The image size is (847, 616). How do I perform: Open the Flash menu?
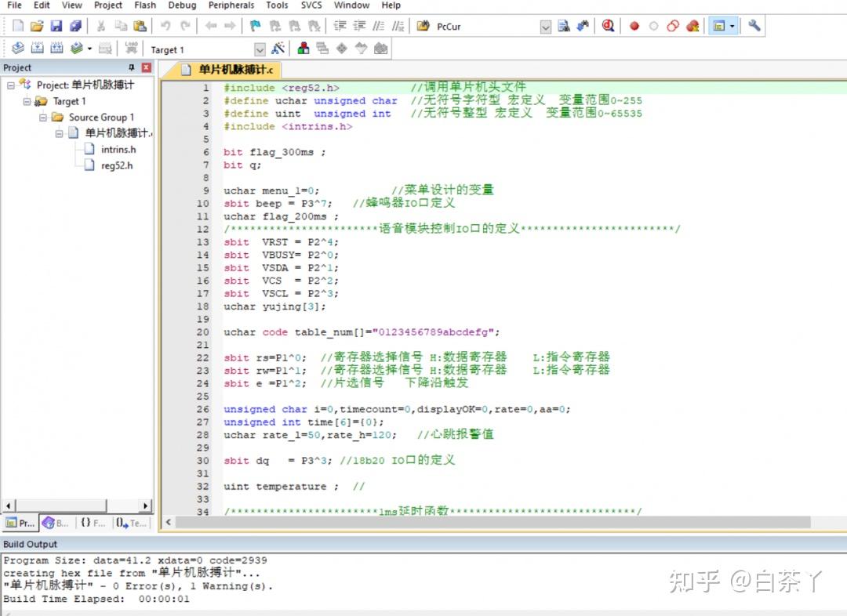click(145, 5)
